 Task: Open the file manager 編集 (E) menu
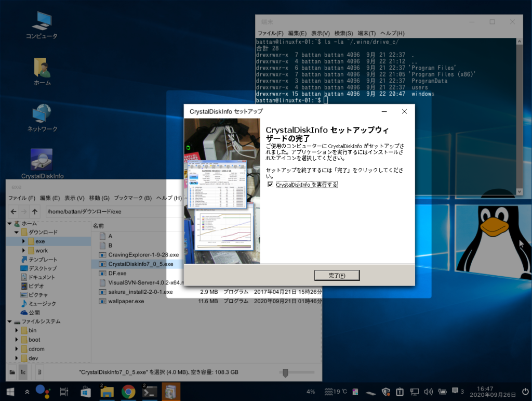(50, 198)
